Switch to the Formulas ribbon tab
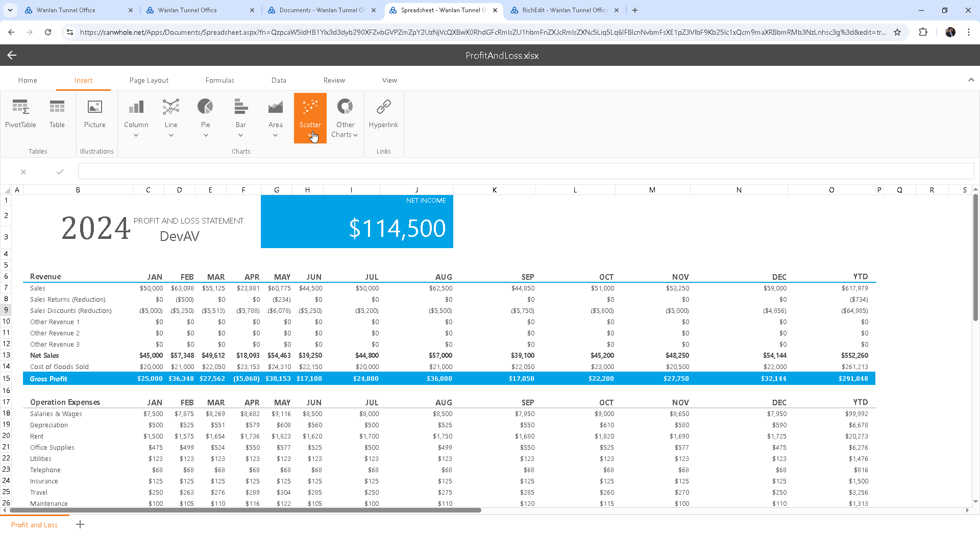This screenshot has width=980, height=536. point(219,80)
